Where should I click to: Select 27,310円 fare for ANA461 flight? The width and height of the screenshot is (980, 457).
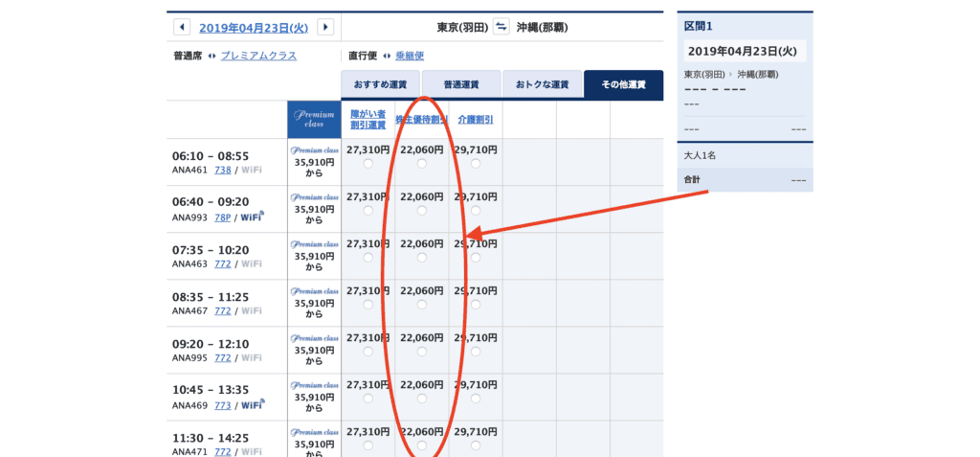click(x=368, y=164)
